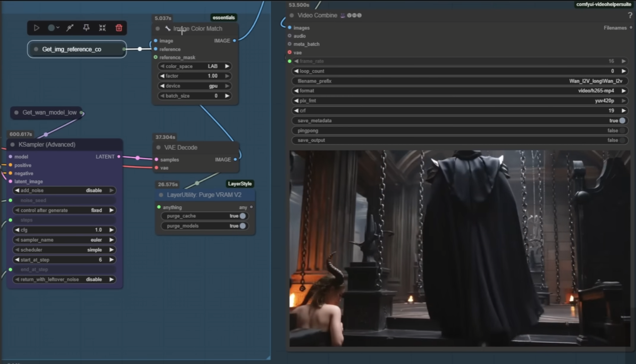Click the right arrow of color_space LAB
The width and height of the screenshot is (636, 364).
(x=227, y=66)
